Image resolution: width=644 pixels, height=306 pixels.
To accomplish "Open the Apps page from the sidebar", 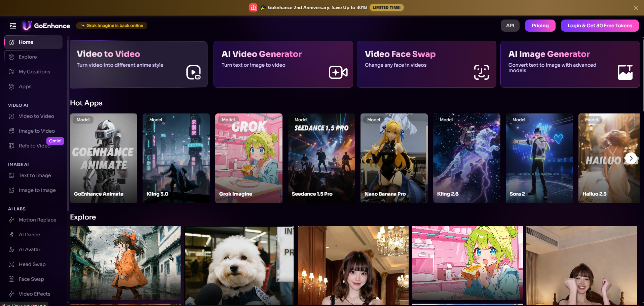I will [x=25, y=86].
